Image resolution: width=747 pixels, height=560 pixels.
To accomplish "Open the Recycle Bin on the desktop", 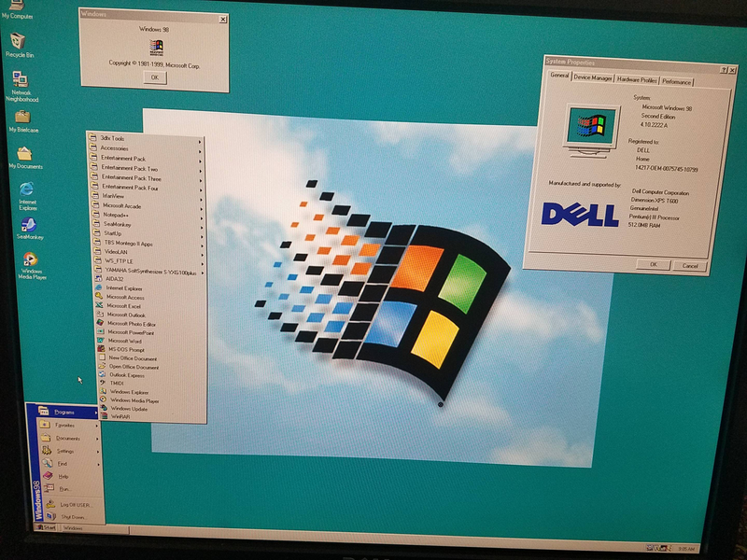I will (19, 45).
